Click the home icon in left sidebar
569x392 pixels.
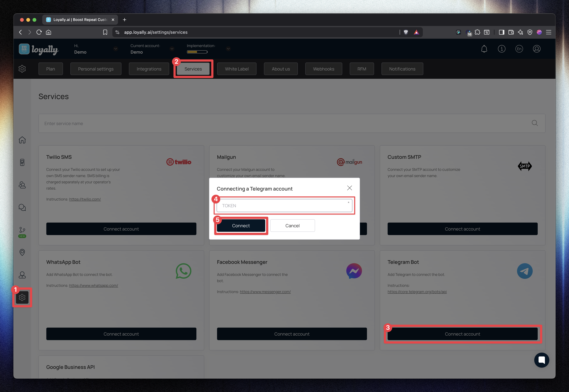point(22,140)
